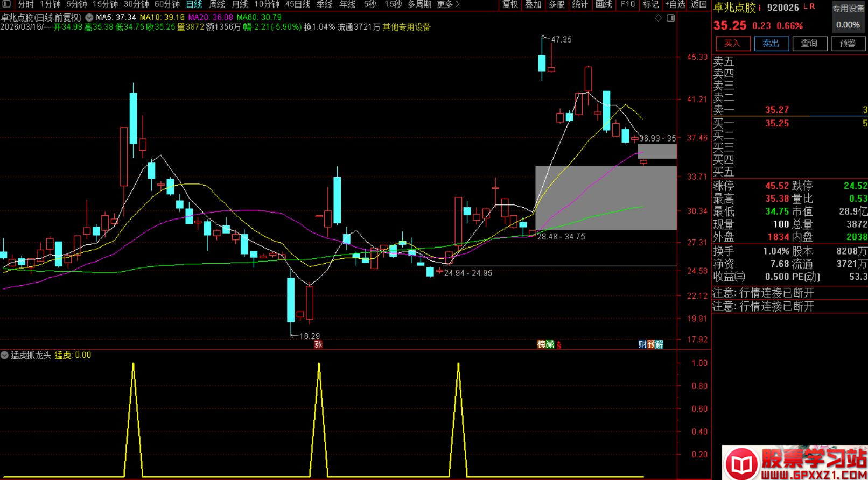868x480 pixels.
Task: Click the layout panel icon before 分时
Action: 6,4
